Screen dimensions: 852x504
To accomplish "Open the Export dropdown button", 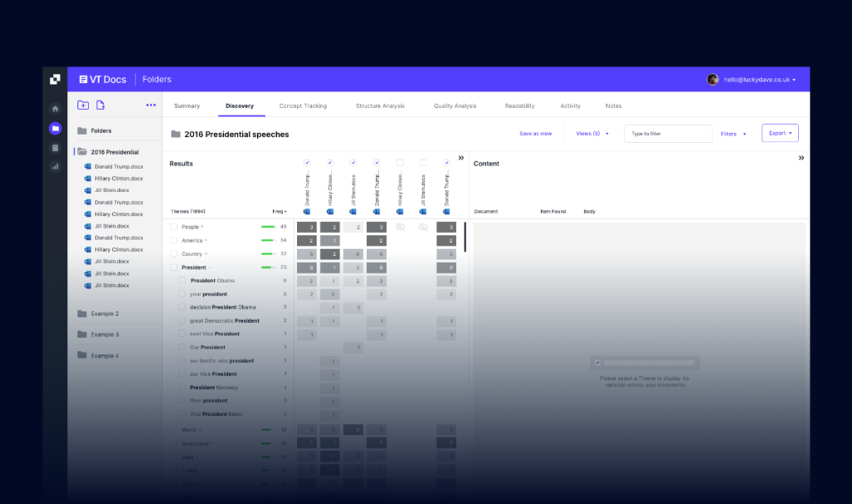I will click(x=780, y=133).
